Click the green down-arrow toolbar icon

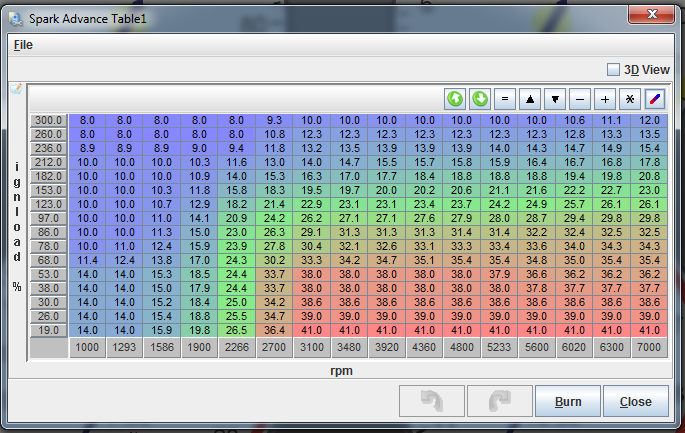click(480, 99)
